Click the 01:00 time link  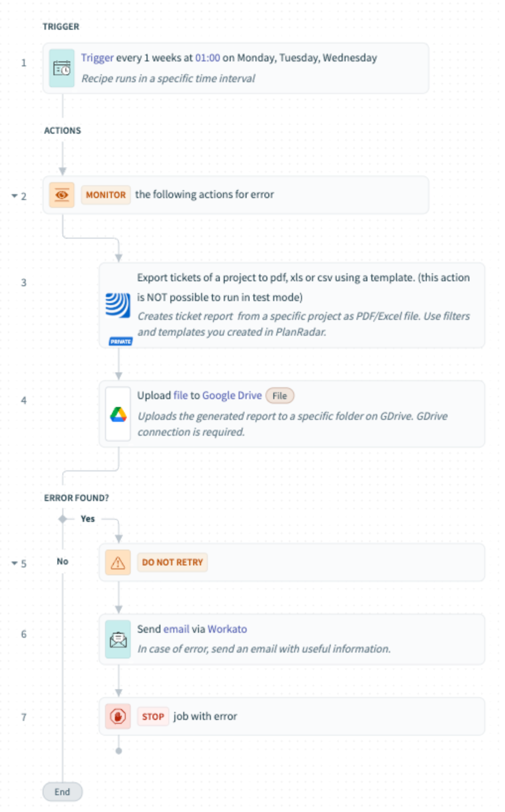(x=207, y=58)
